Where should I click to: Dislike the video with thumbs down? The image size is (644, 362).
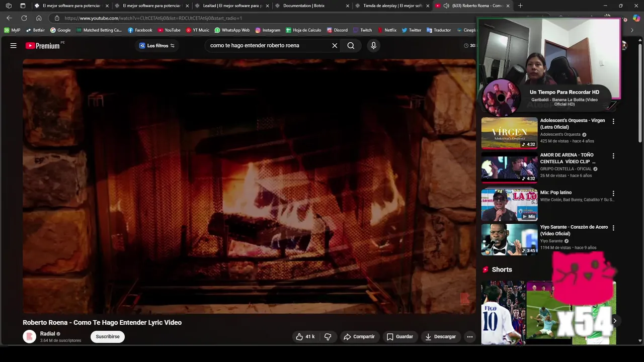point(328,337)
